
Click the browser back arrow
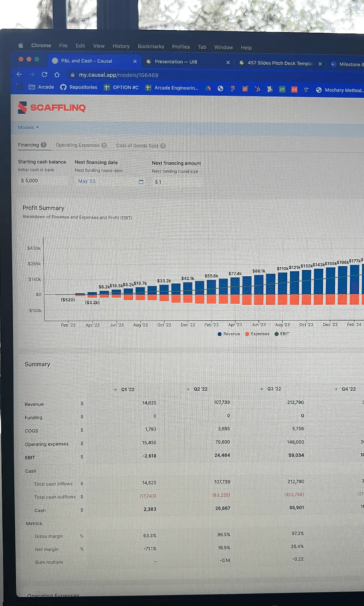click(x=20, y=74)
